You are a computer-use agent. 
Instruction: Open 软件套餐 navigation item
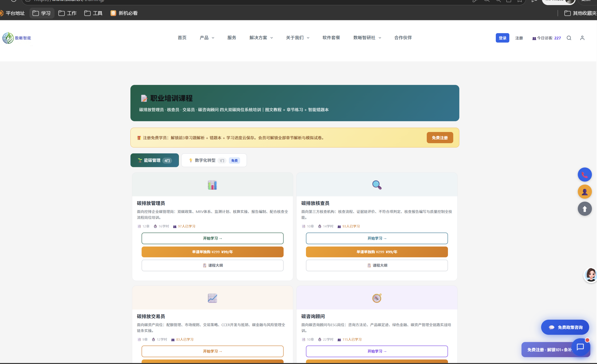pyautogui.click(x=331, y=38)
